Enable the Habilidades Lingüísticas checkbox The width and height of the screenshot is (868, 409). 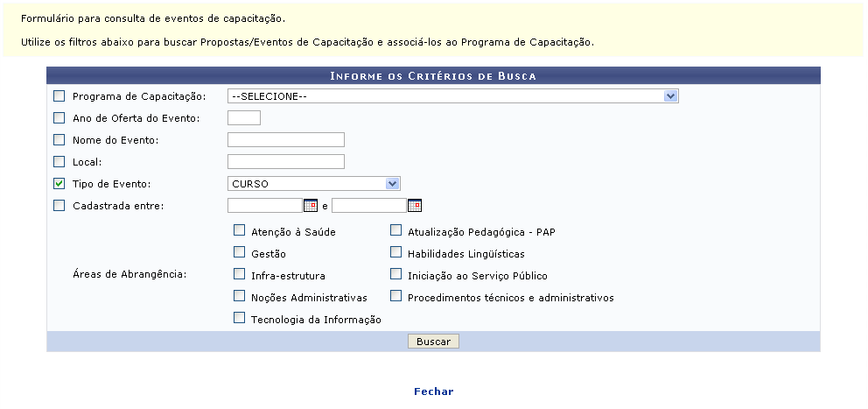[396, 253]
